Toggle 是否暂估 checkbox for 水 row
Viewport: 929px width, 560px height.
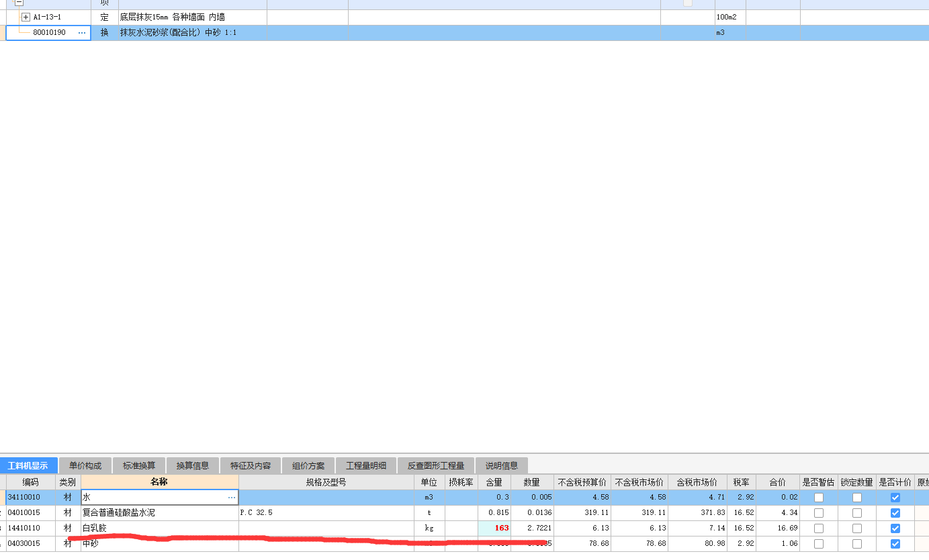[819, 498]
